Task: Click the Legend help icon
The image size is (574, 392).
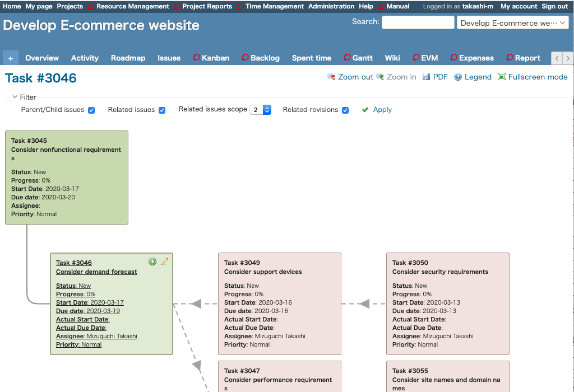Action: coord(458,77)
